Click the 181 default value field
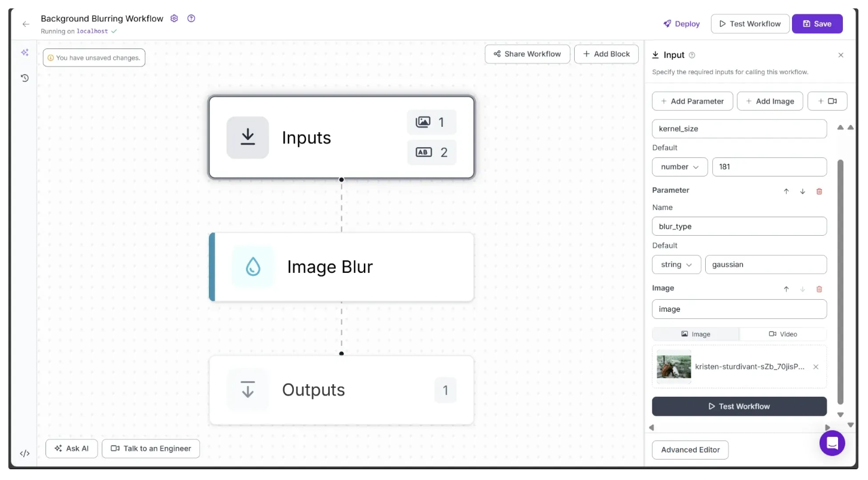Image resolution: width=868 pixels, height=480 pixels. pos(770,167)
